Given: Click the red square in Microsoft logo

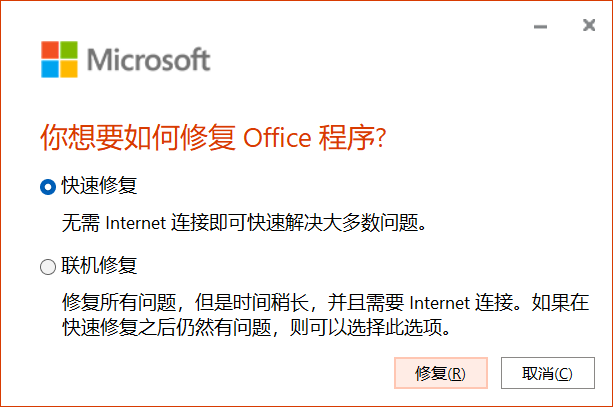Looking at the screenshot, I should [50, 50].
